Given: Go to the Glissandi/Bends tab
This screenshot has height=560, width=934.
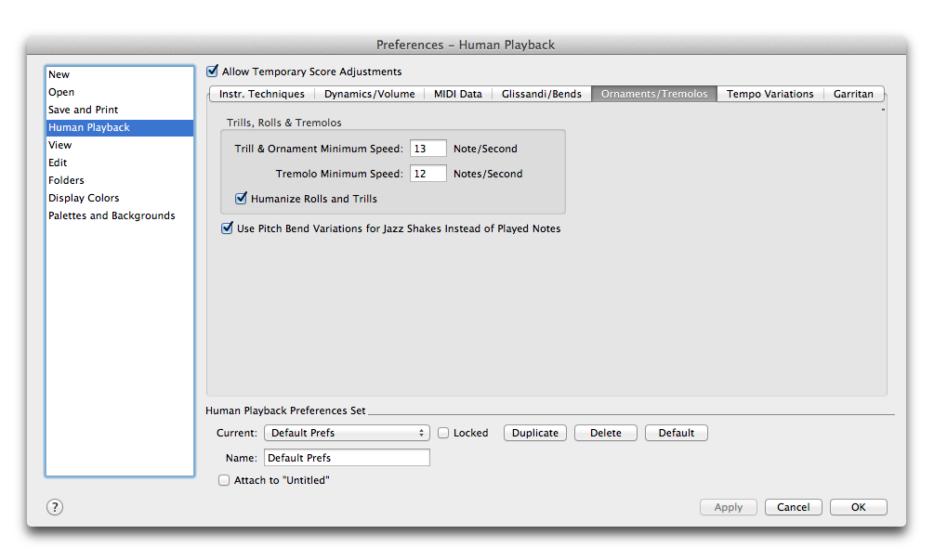Looking at the screenshot, I should point(541,94).
